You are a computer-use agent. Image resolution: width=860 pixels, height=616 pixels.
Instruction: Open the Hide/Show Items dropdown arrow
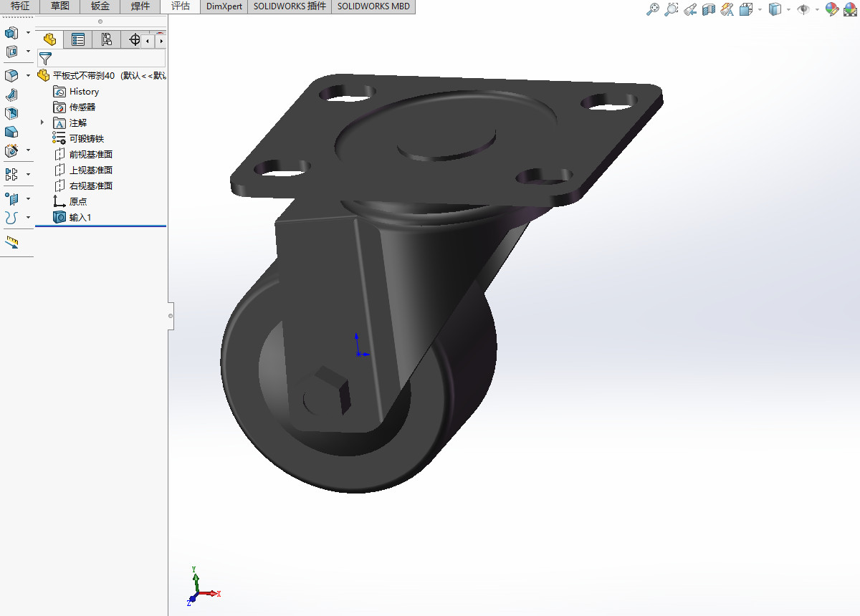[x=817, y=9]
